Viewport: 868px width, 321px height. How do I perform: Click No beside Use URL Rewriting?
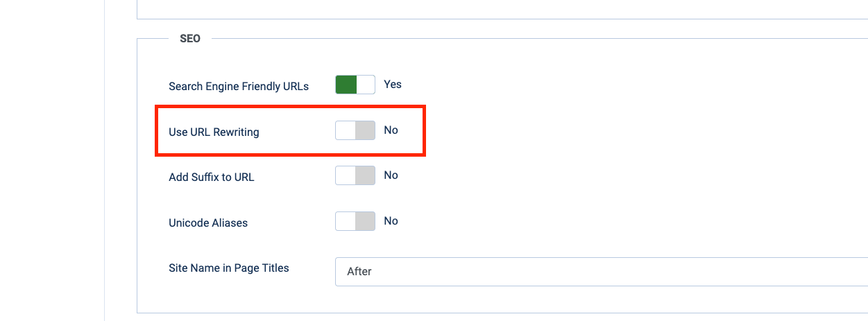click(391, 130)
